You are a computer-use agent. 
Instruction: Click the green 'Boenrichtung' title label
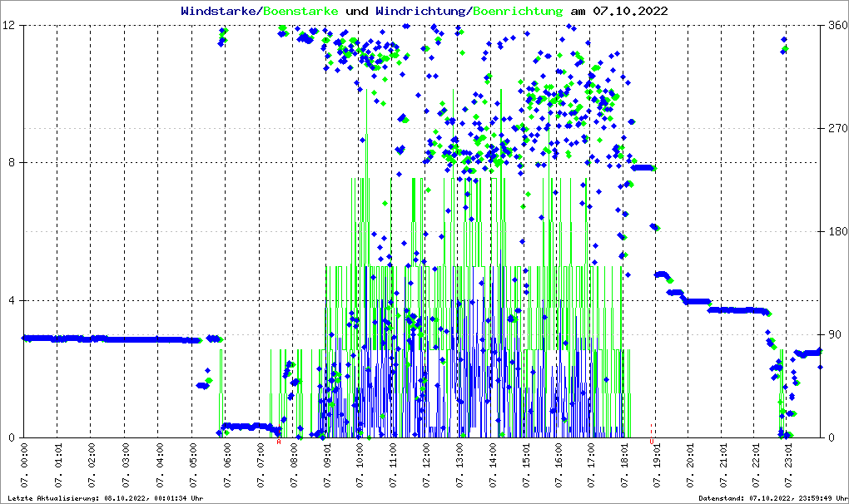[x=518, y=11]
